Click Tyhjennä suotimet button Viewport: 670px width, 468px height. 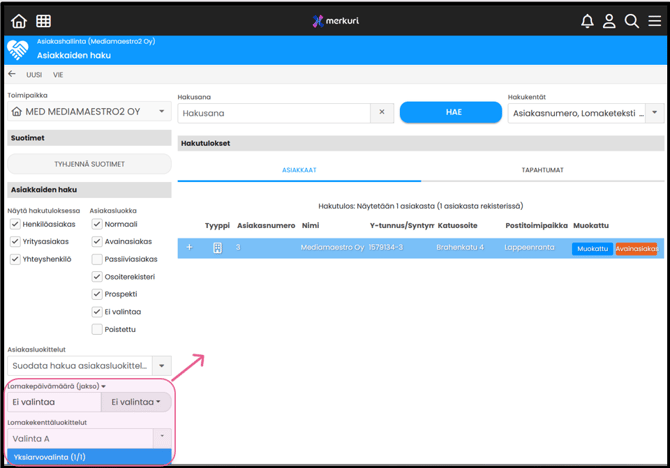click(x=90, y=163)
